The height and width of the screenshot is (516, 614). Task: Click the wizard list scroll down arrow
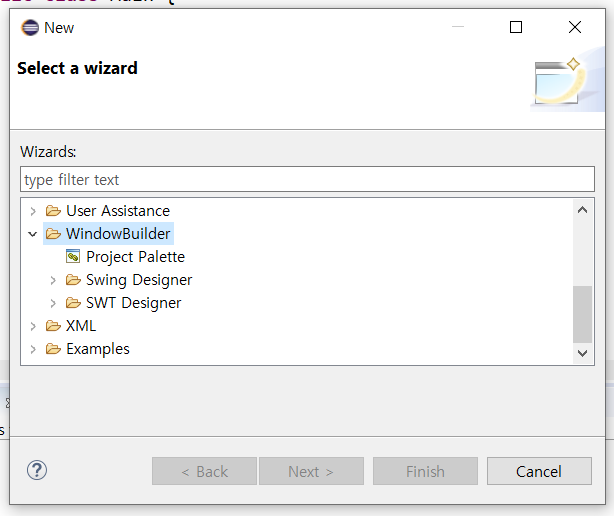pos(582,353)
